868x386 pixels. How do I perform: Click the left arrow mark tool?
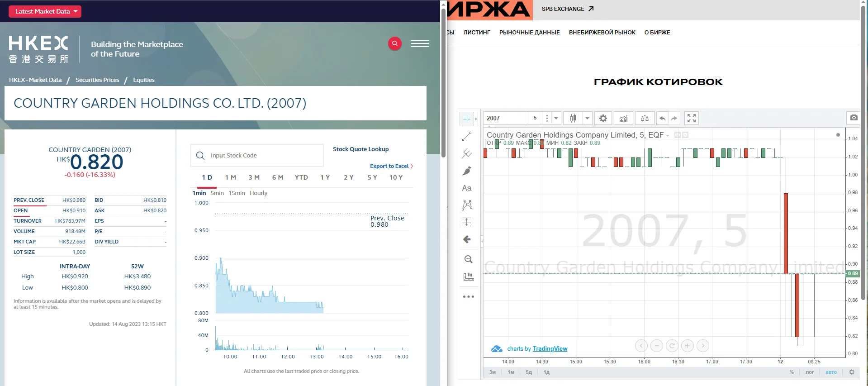(x=467, y=239)
